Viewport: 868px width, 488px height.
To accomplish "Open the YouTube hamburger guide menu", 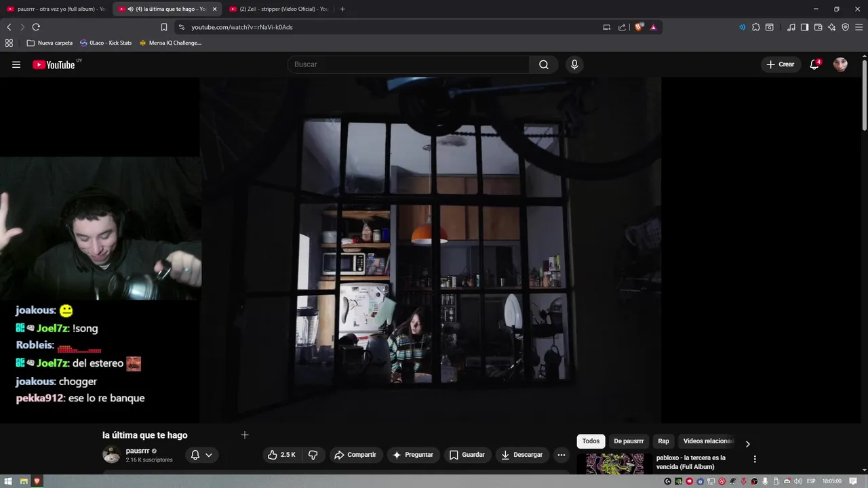I will 16,64.
